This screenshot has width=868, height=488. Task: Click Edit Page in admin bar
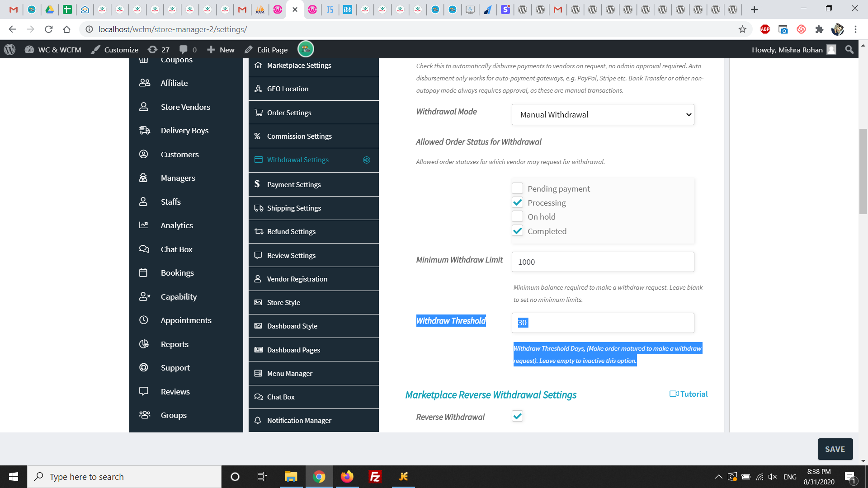click(x=266, y=50)
